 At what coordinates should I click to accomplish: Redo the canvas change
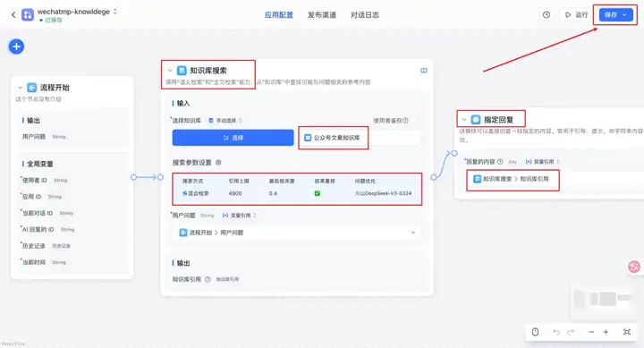coord(571,332)
